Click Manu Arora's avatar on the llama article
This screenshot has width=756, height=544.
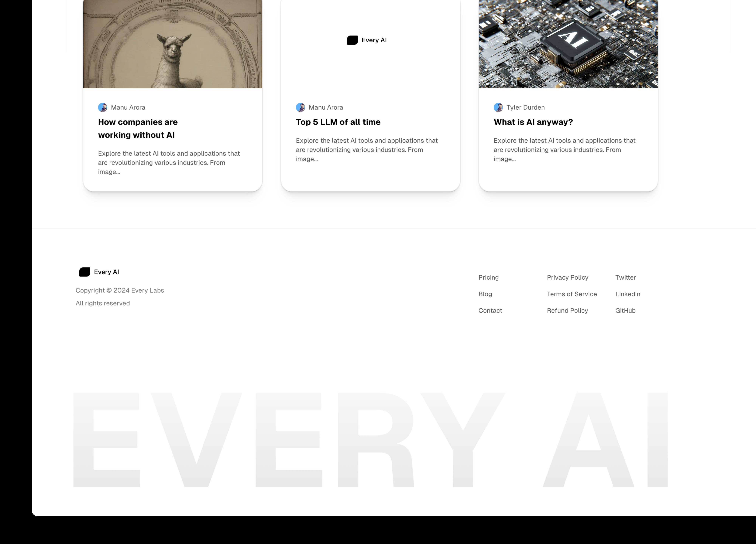coord(103,107)
